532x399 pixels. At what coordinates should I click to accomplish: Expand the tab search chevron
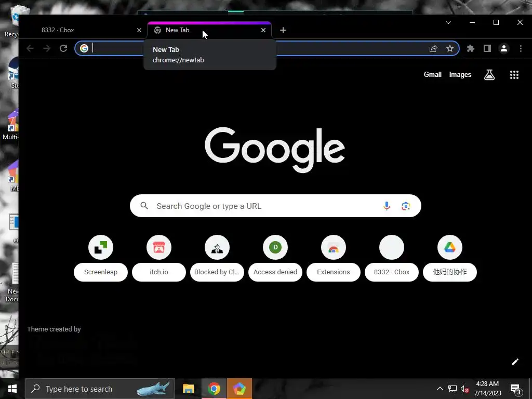coord(448,22)
